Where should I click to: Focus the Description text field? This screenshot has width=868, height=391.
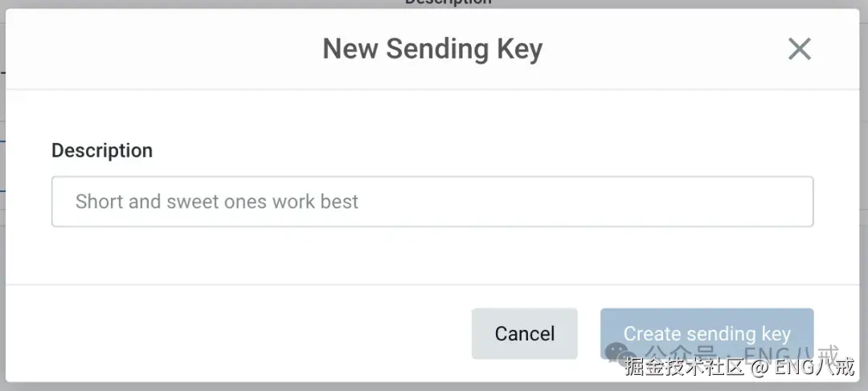(x=432, y=202)
